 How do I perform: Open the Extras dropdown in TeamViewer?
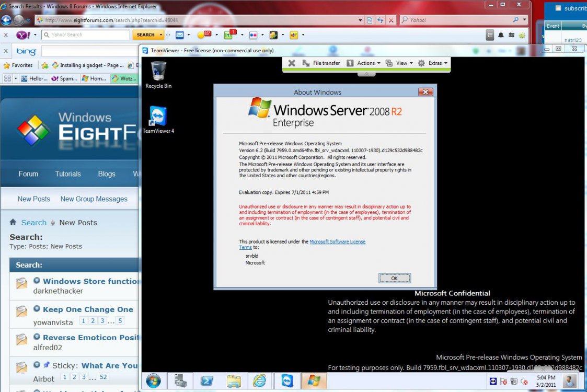pyautogui.click(x=433, y=63)
